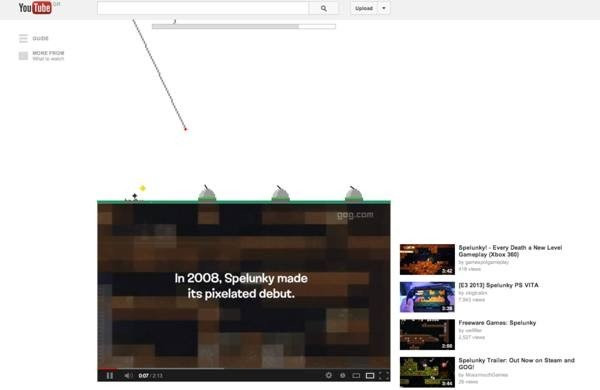Open Spelunky Trailer: Out Now on Steam link
This screenshot has height=390, width=600.
[x=516, y=364]
